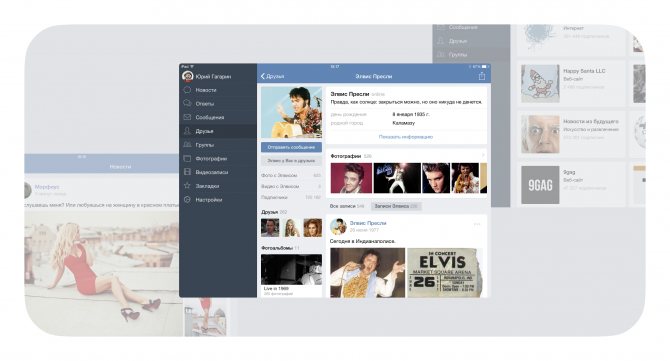Tap the share icon in the header
This screenshot has width=670, height=361.
(482, 76)
